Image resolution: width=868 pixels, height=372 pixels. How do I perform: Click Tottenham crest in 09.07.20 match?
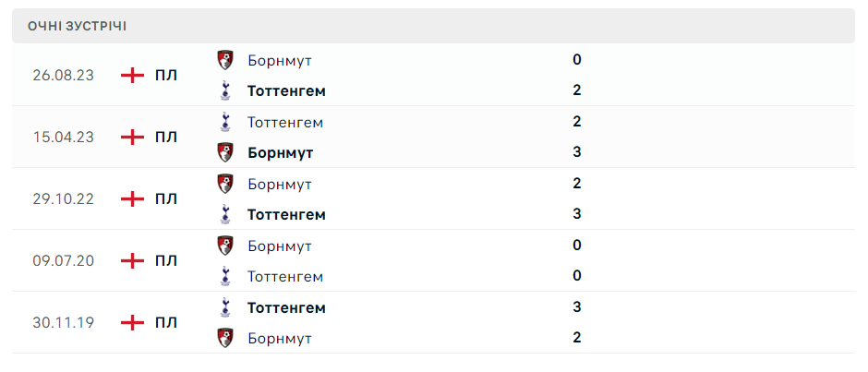(x=224, y=276)
